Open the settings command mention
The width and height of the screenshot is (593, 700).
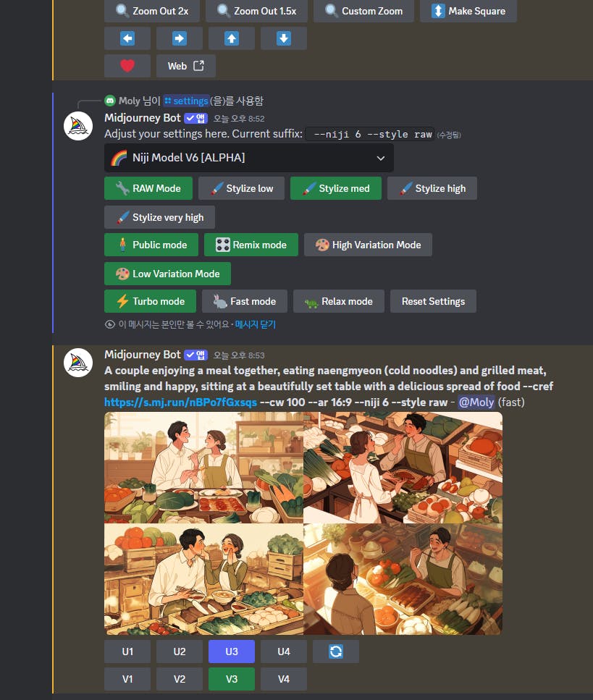(x=186, y=101)
